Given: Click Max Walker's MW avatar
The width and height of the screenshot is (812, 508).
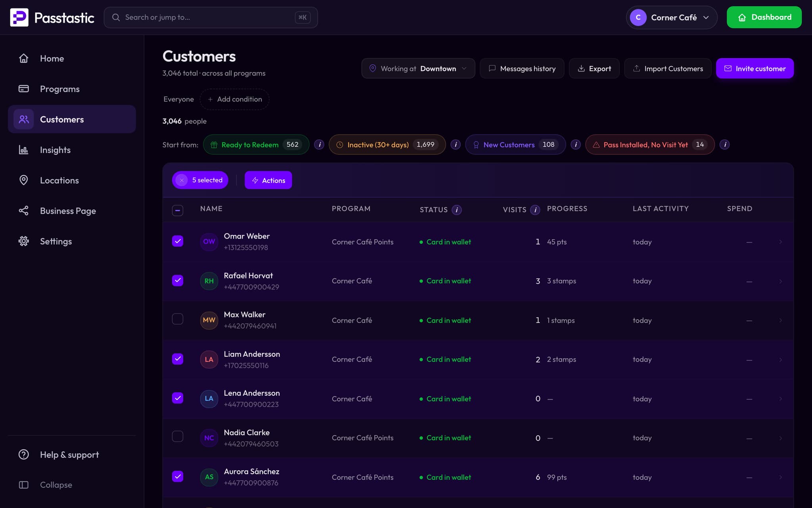Looking at the screenshot, I should point(209,320).
